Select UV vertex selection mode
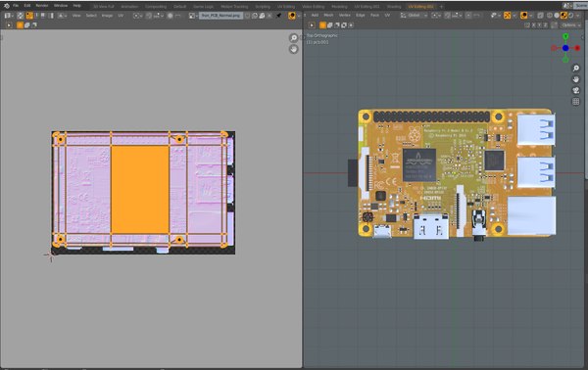 click(x=29, y=16)
